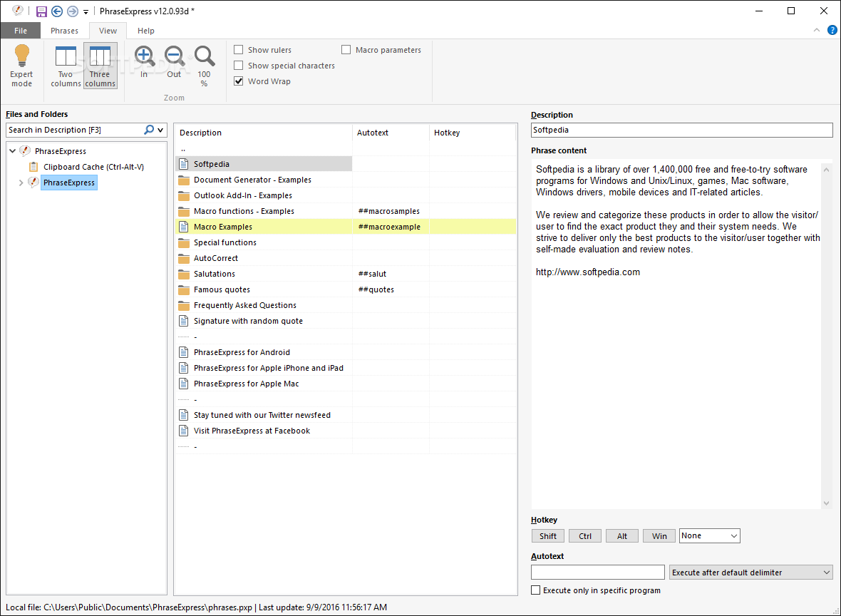This screenshot has width=841, height=616.
Task: Select Three columns layout
Action: (100, 66)
